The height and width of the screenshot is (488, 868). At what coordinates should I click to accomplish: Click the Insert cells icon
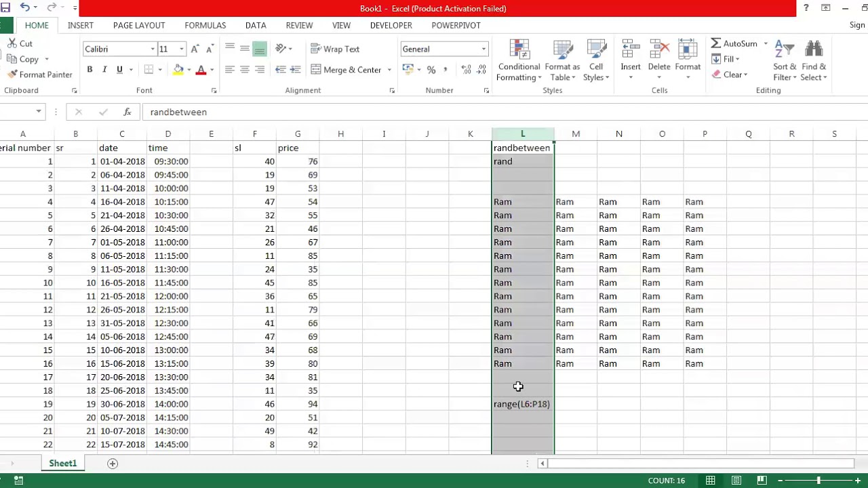631,50
